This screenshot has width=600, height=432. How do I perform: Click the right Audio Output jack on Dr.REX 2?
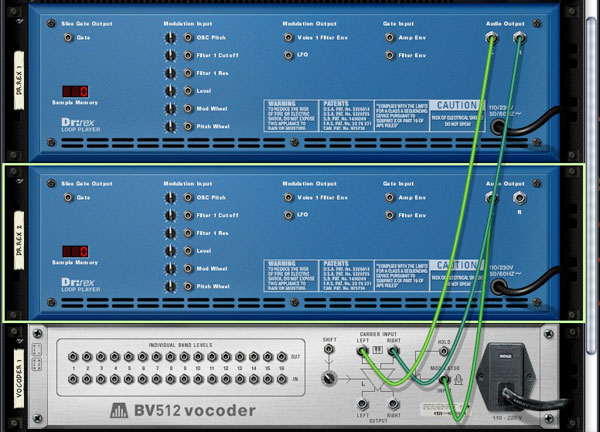coord(519,198)
